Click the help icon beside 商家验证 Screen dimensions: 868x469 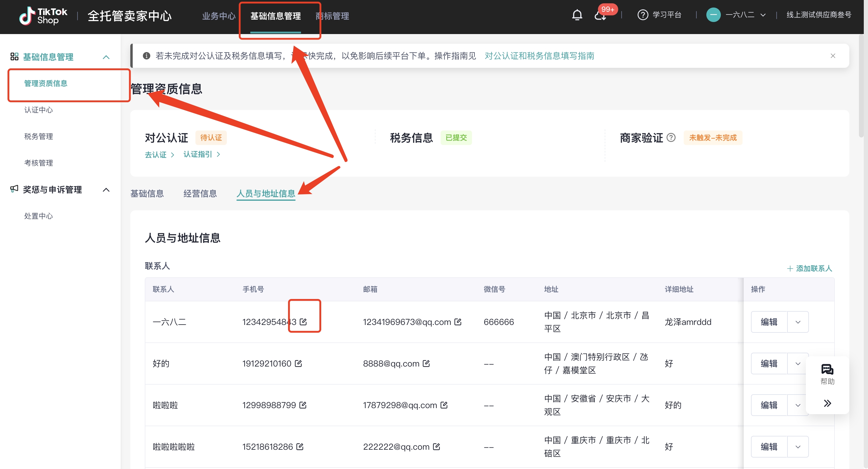[671, 138]
